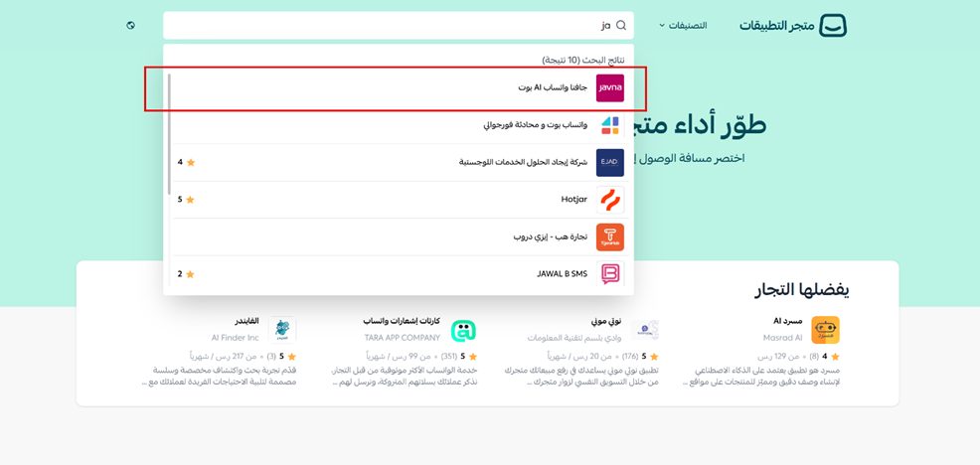The height and width of the screenshot is (465, 980).
Task: Click the TijaraHub orange app icon
Action: coord(610,237)
